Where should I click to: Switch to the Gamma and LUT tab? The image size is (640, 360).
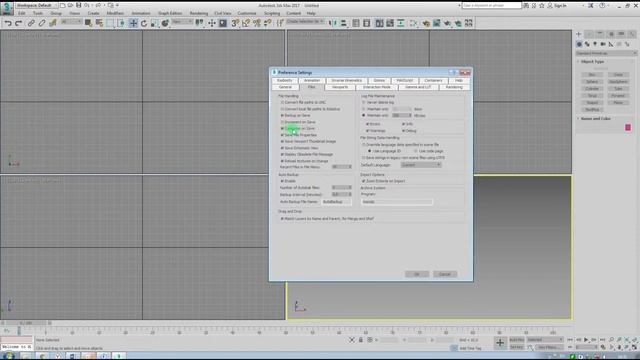418,87
